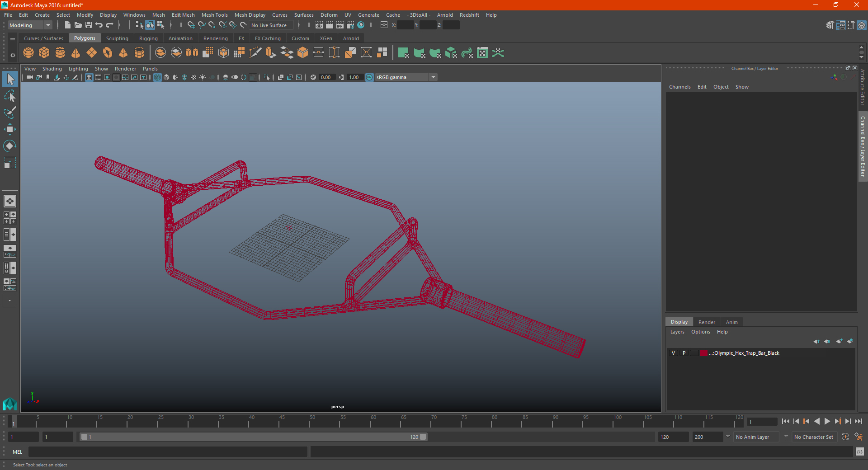The width and height of the screenshot is (868, 470).
Task: Click the Multi-Cut knife tool icon
Action: pyautogui.click(x=255, y=53)
